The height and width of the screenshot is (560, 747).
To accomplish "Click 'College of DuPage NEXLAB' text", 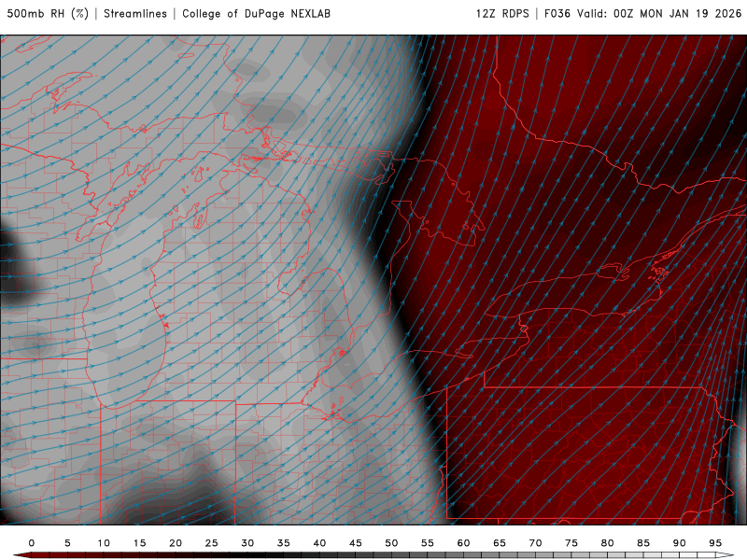I will pyautogui.click(x=256, y=14).
